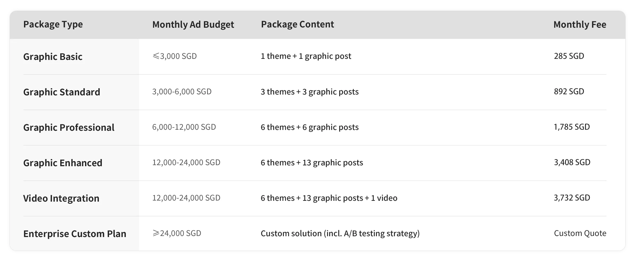Click the 892 SGD monthly fee

click(569, 92)
